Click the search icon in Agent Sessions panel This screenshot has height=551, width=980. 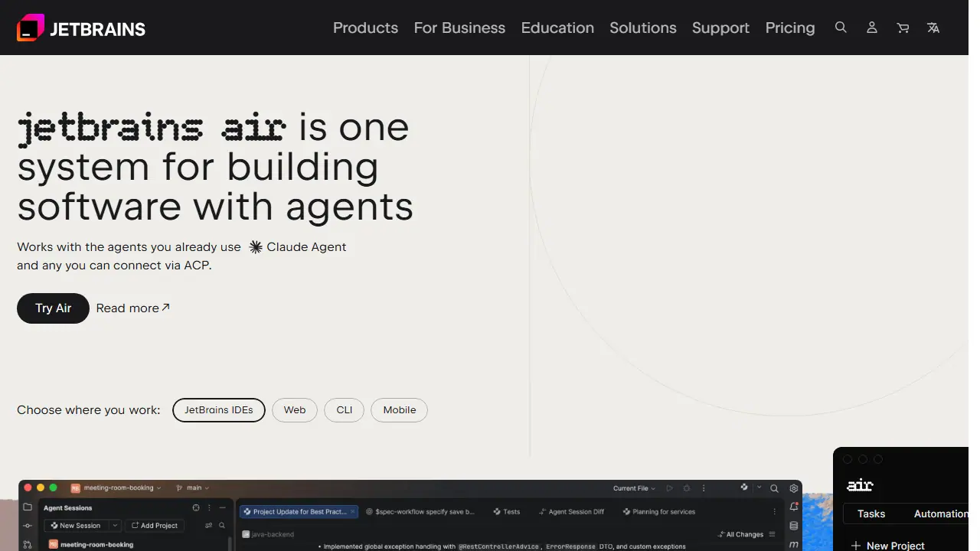pyautogui.click(x=222, y=526)
